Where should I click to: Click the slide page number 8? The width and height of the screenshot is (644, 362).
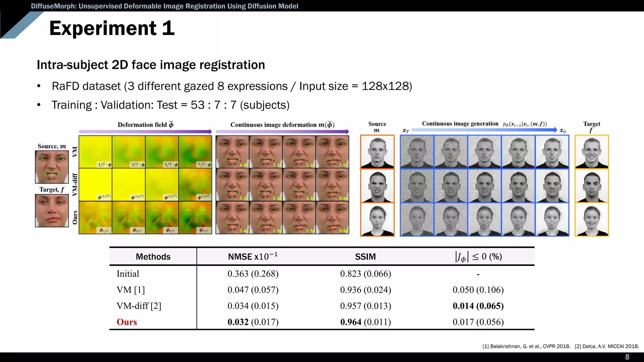627,357
